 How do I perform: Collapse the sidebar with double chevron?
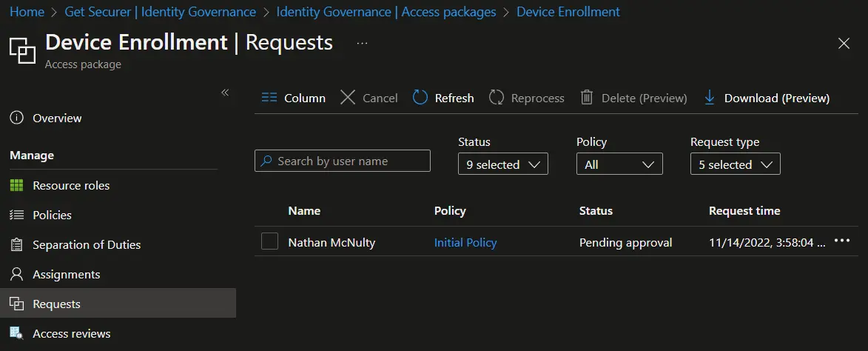tap(225, 93)
